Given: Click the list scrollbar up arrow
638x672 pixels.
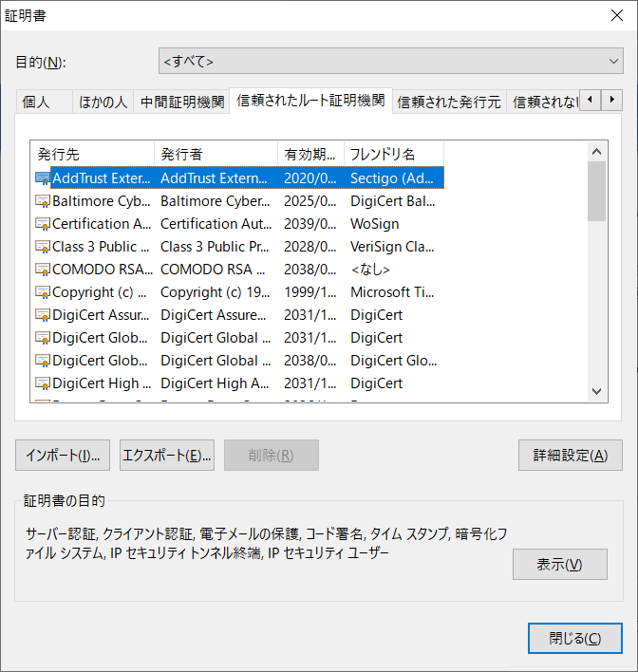Looking at the screenshot, I should click(596, 152).
